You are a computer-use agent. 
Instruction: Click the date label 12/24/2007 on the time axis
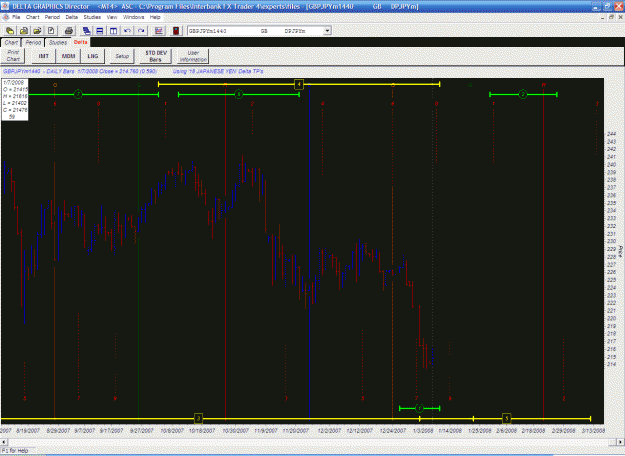point(393,430)
